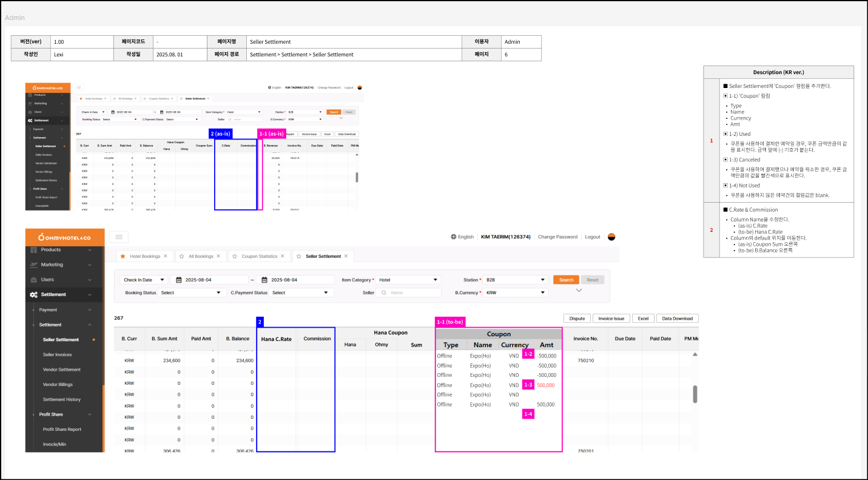Click the Seller search magnifier icon in to-be mockup

click(383, 292)
